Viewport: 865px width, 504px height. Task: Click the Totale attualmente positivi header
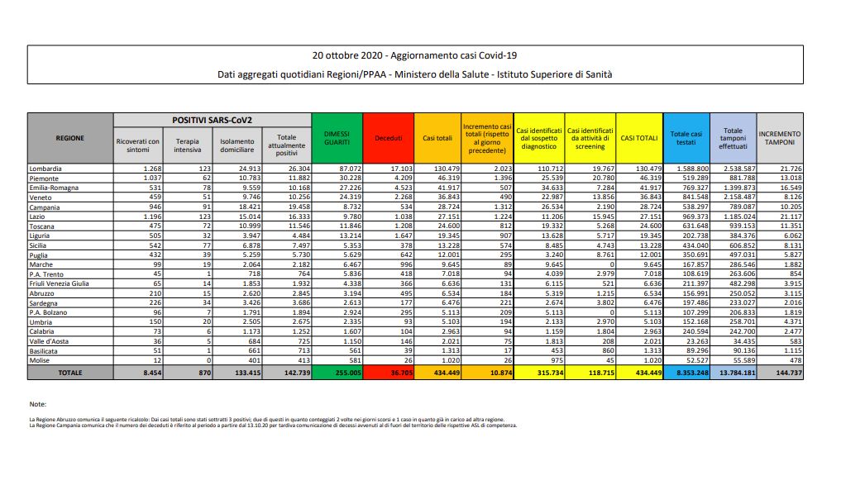(286, 145)
